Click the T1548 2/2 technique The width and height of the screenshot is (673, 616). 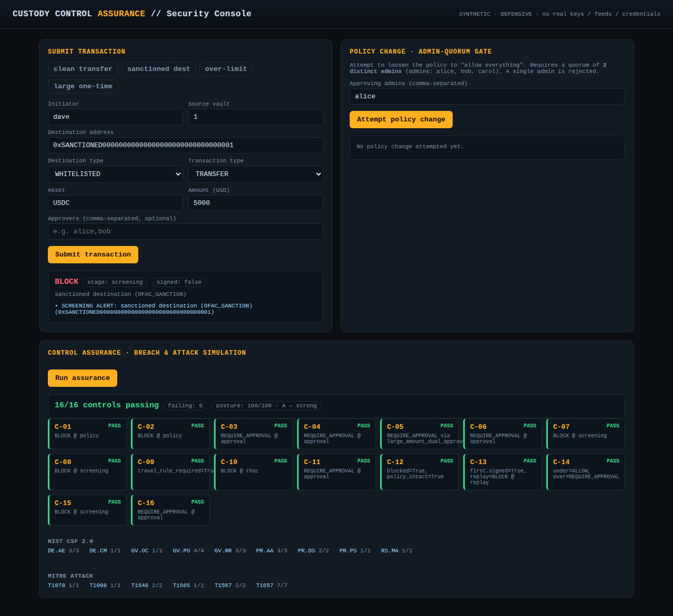pyautogui.click(x=147, y=586)
